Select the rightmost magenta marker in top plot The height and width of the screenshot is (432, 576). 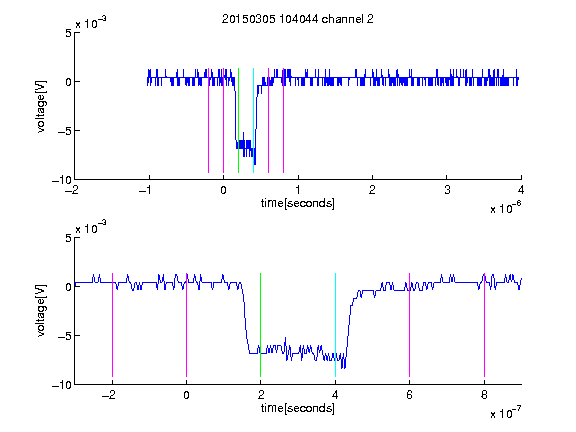(283, 120)
